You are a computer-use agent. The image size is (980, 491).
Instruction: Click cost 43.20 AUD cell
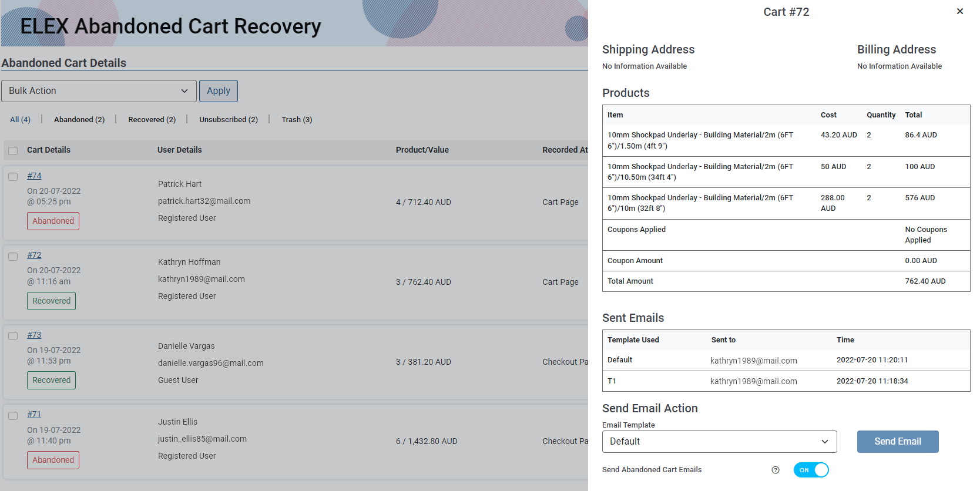[x=839, y=135]
